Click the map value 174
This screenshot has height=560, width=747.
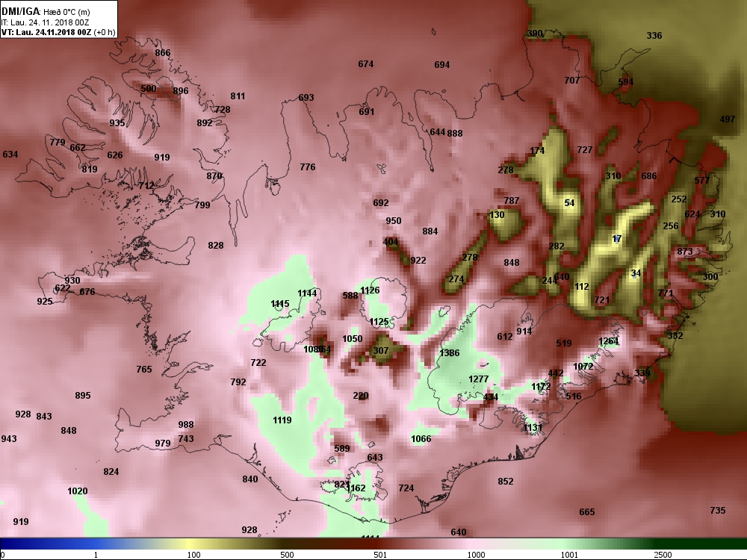[x=537, y=151]
